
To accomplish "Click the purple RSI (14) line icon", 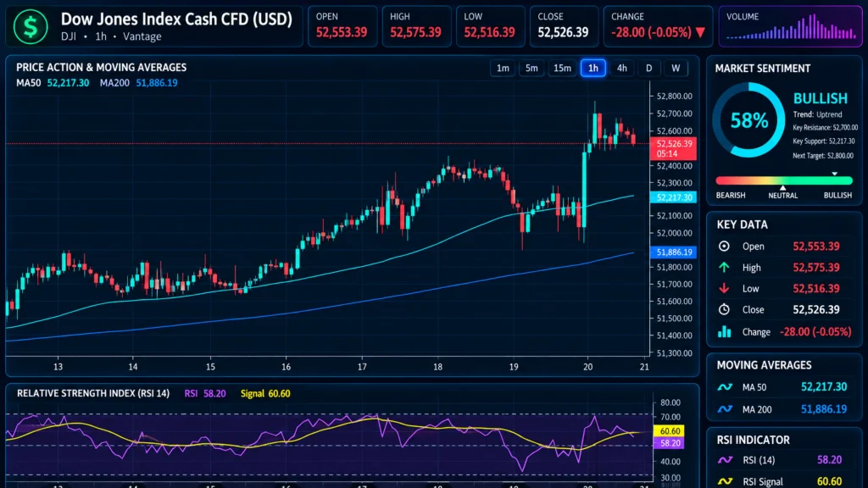I will [x=725, y=460].
